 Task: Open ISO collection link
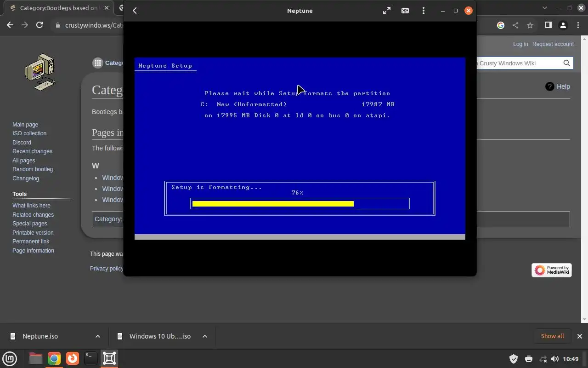29,133
